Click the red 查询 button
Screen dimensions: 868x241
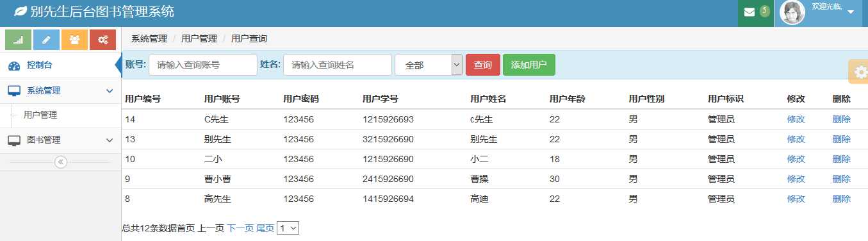pos(483,65)
